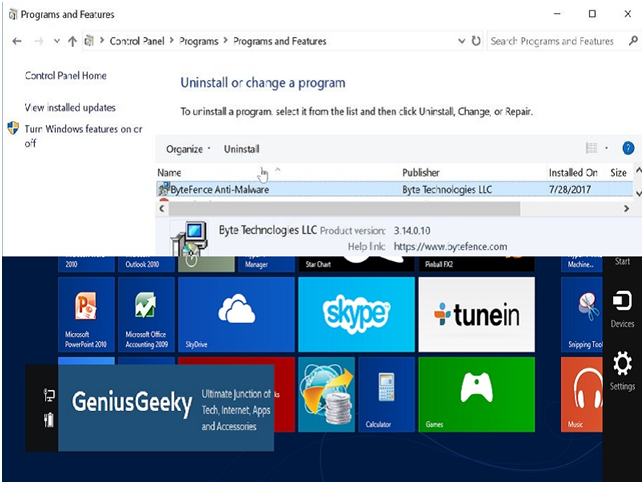Image resolution: width=644 pixels, height=484 pixels.
Task: Open Microsoft PowerPoint 2010 tile
Action: (86, 314)
